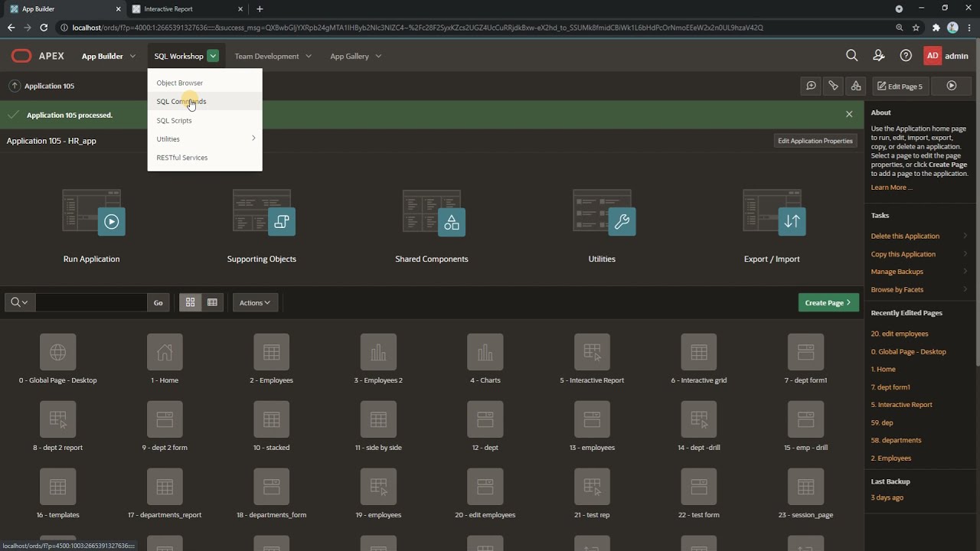Click the Run Page play button in toolbar
Screen dimensions: 980x551
(952, 86)
